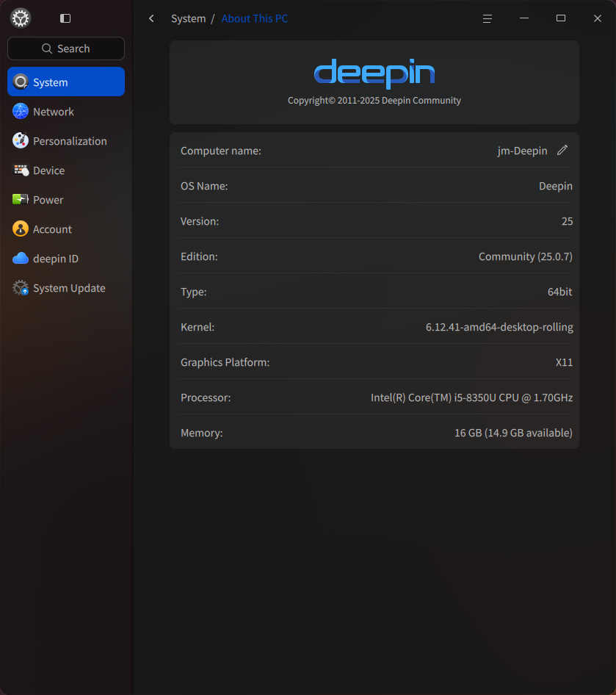Image resolution: width=616 pixels, height=695 pixels.
Task: Select the System sidebar category
Action: pos(65,82)
